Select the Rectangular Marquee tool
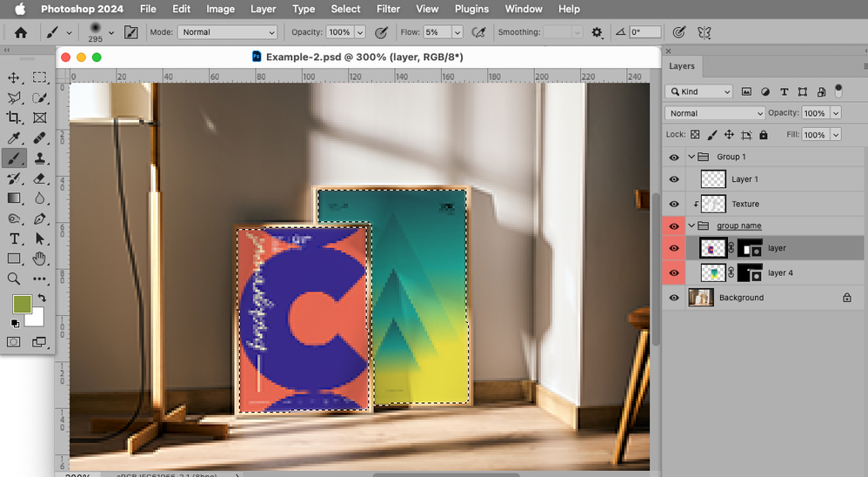The image size is (868, 477). click(x=39, y=77)
